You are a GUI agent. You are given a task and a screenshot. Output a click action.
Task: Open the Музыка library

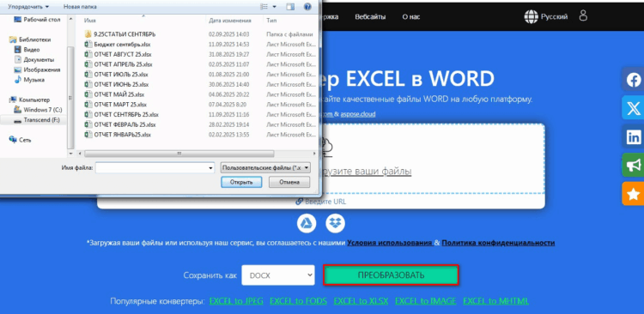point(29,80)
